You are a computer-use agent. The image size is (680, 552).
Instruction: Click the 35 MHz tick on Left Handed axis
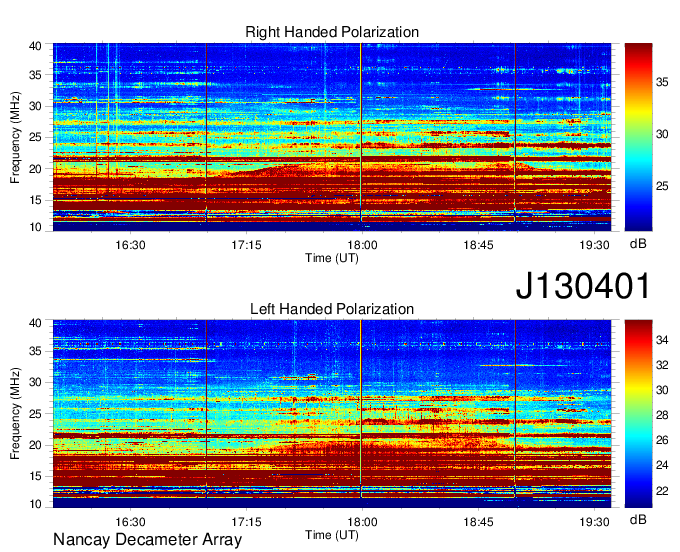click(x=35, y=351)
